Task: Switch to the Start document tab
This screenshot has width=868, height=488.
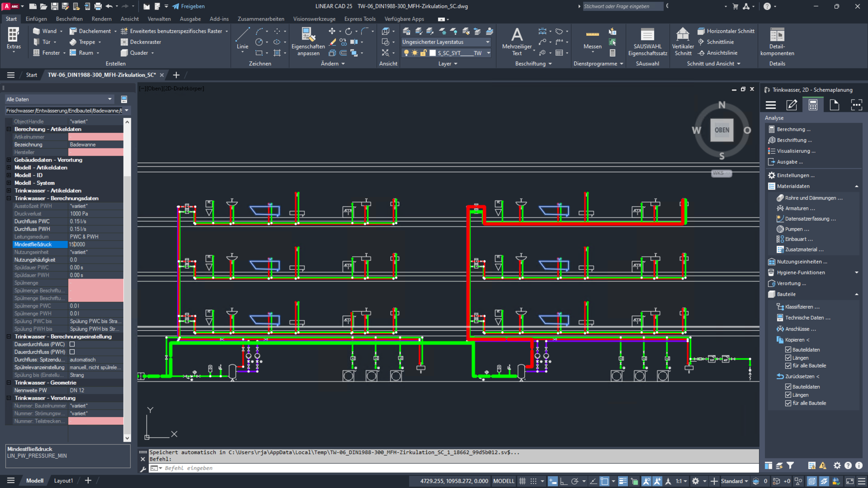Action: pyautogui.click(x=32, y=75)
